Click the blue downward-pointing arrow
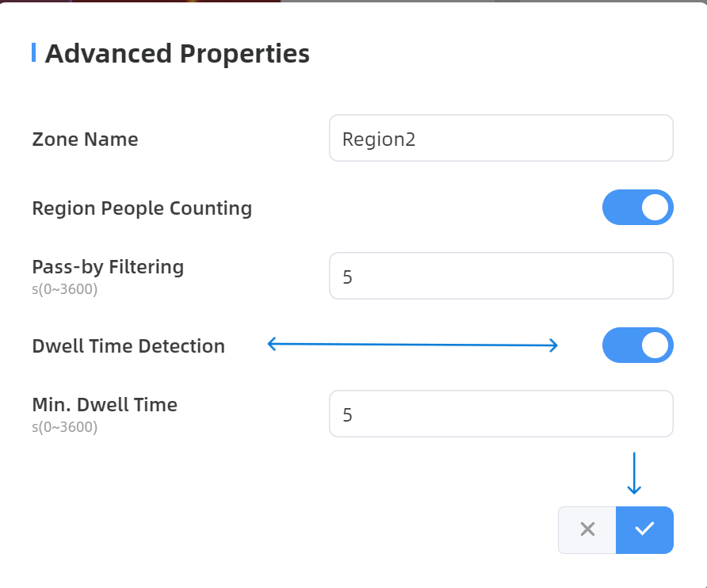Image resolution: width=707 pixels, height=588 pixels. tap(633, 474)
